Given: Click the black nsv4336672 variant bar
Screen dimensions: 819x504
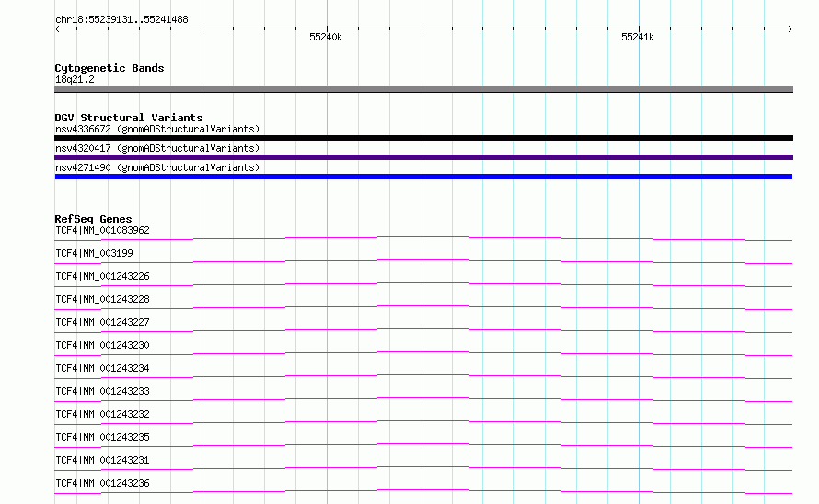Looking at the screenshot, I should (423, 138).
